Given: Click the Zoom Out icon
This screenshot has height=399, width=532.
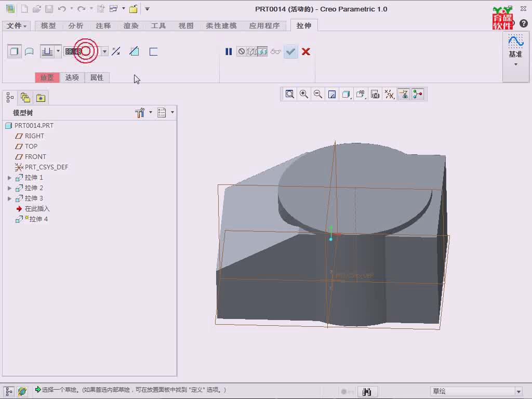Looking at the screenshot, I should click(318, 95).
